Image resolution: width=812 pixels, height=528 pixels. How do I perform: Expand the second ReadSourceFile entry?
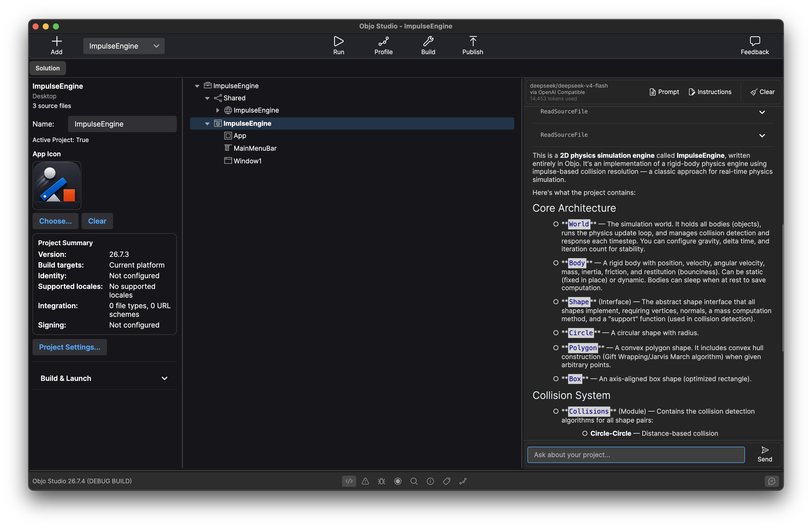pos(762,135)
